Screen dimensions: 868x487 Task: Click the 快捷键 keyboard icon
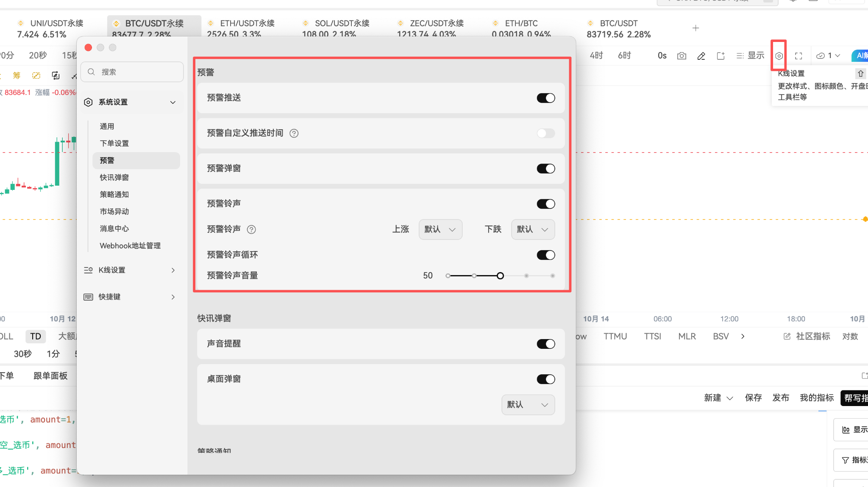(88, 297)
